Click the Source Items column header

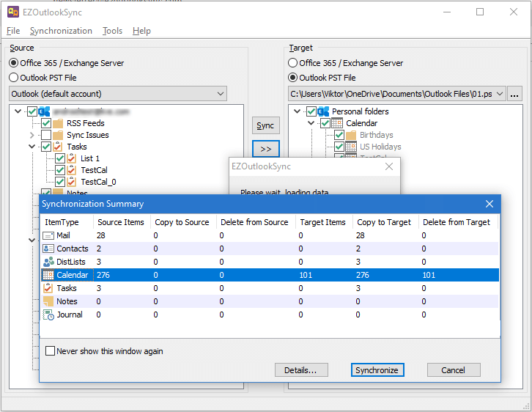pyautogui.click(x=122, y=222)
